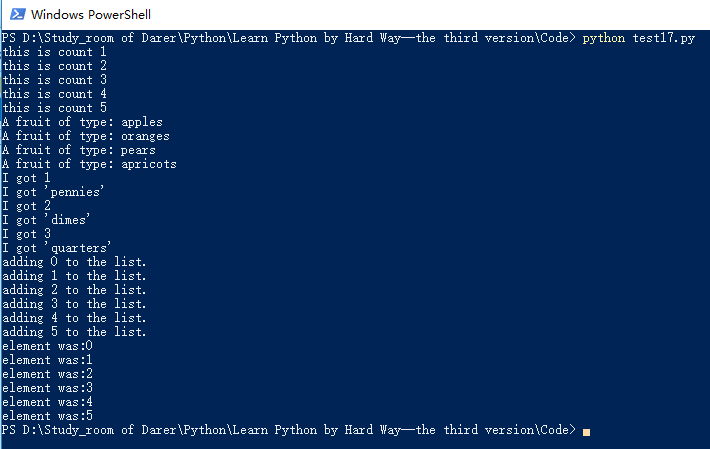Click the last prompt line path text

click(288, 430)
